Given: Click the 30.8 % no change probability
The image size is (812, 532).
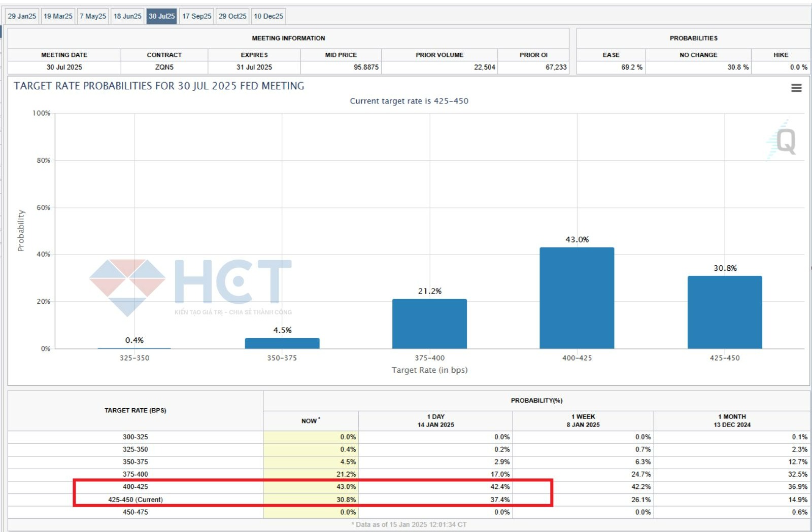Looking at the screenshot, I should click(738, 67).
